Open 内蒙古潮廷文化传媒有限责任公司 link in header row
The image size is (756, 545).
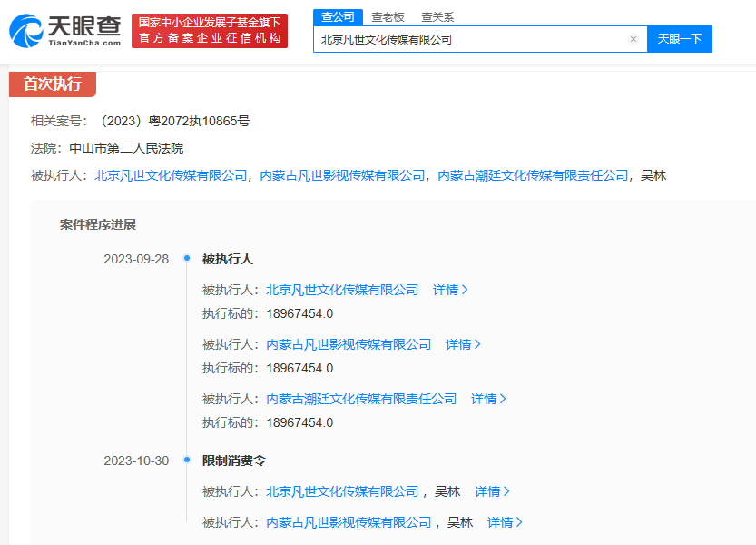click(533, 175)
